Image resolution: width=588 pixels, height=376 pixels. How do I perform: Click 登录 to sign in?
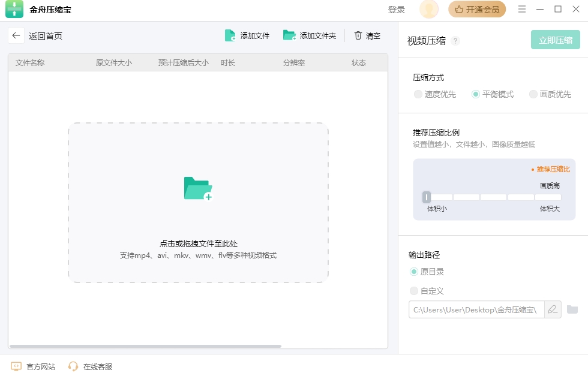coord(396,9)
